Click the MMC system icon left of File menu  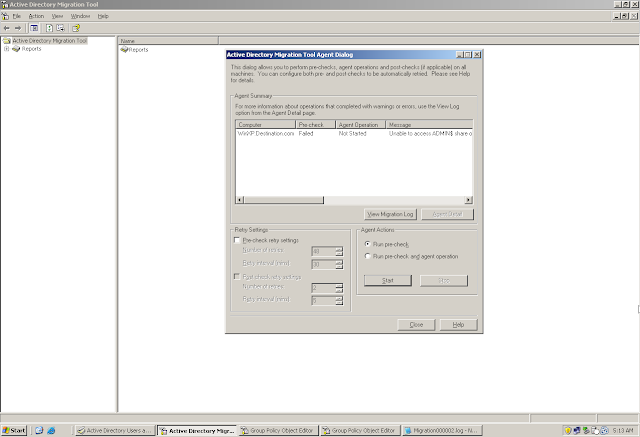pos(5,16)
